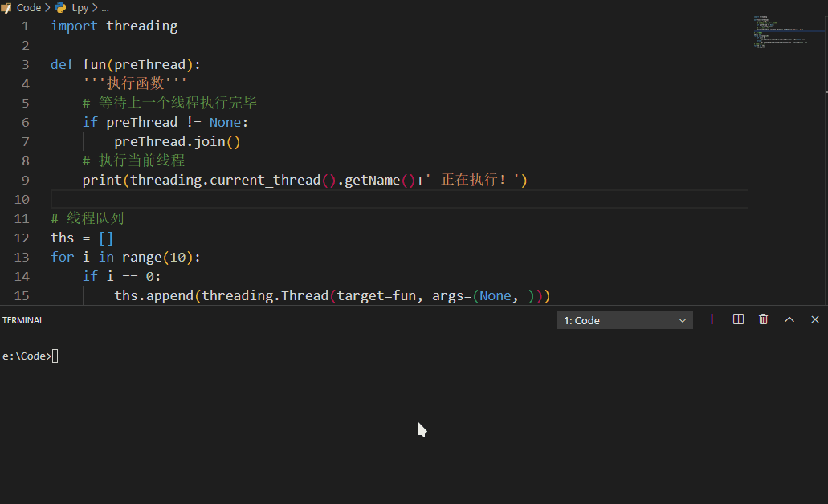The height and width of the screenshot is (504, 828).
Task: Split the terminal using the split icon
Action: 738,319
